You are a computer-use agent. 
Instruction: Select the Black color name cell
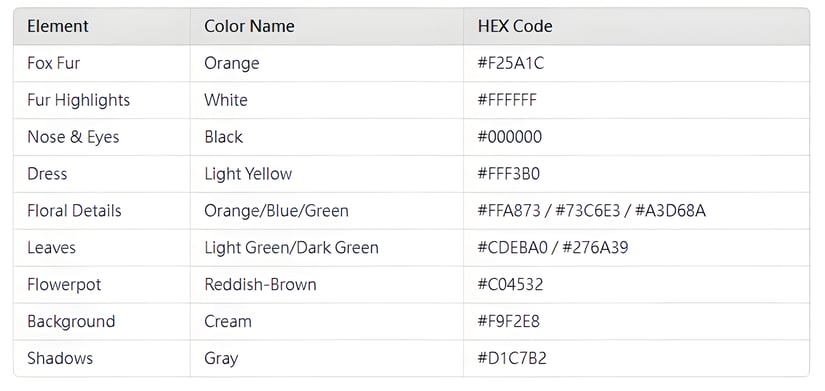[x=224, y=137]
